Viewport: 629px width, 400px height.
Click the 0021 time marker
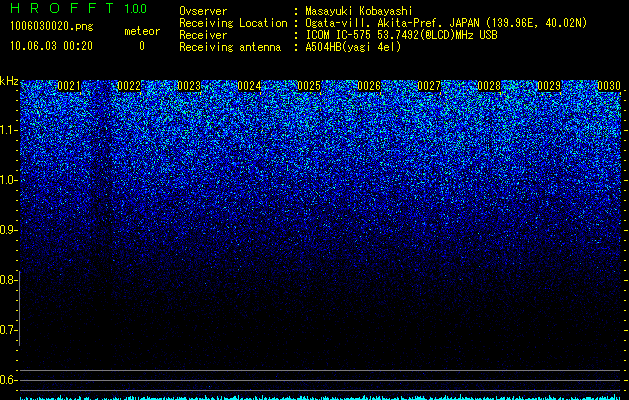(x=69, y=86)
